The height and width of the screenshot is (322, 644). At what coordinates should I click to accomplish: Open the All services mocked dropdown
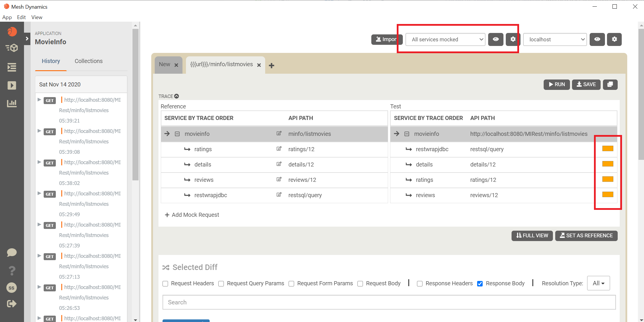[x=446, y=39]
